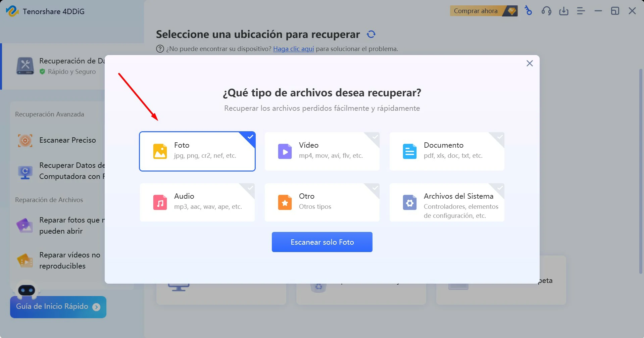Follow the Haga clic aquí link
This screenshot has width=644, height=338.
click(x=293, y=49)
